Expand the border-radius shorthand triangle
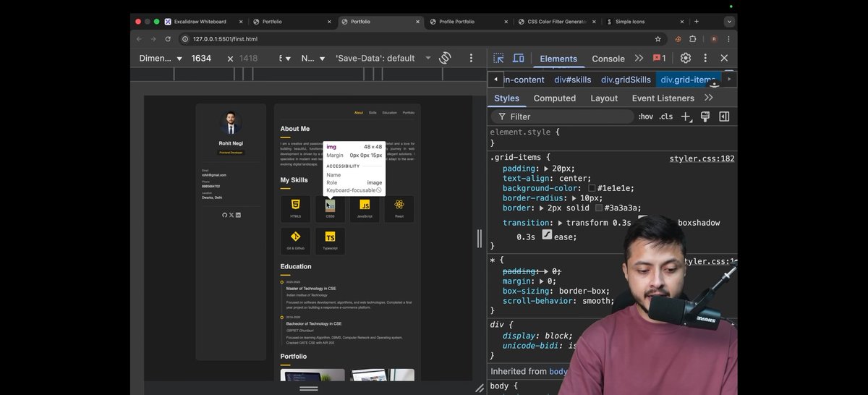 click(576, 198)
